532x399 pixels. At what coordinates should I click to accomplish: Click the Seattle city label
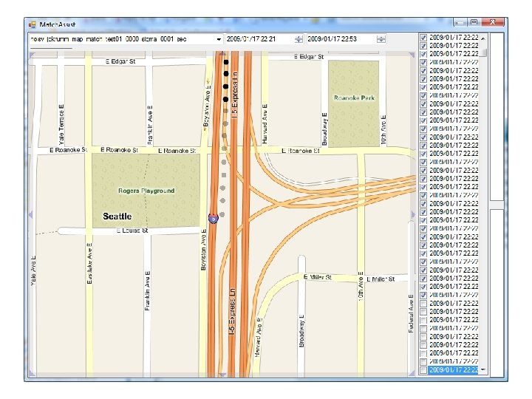pos(117,216)
